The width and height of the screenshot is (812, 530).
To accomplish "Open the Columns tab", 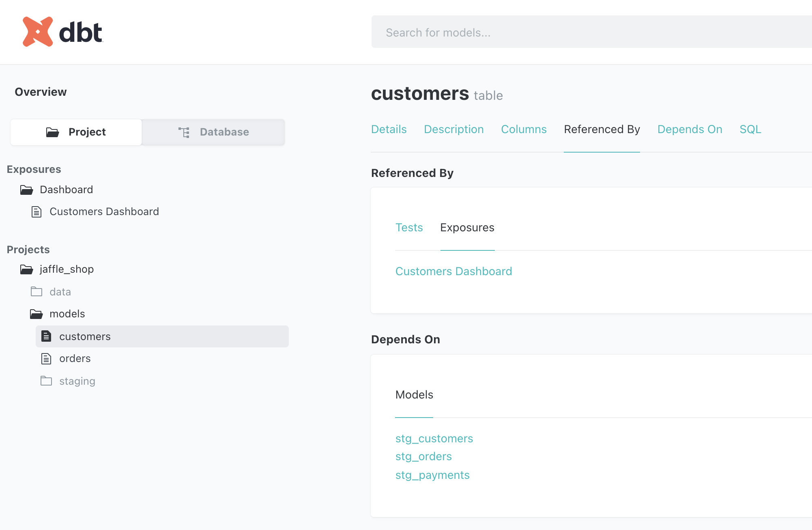I will point(524,129).
